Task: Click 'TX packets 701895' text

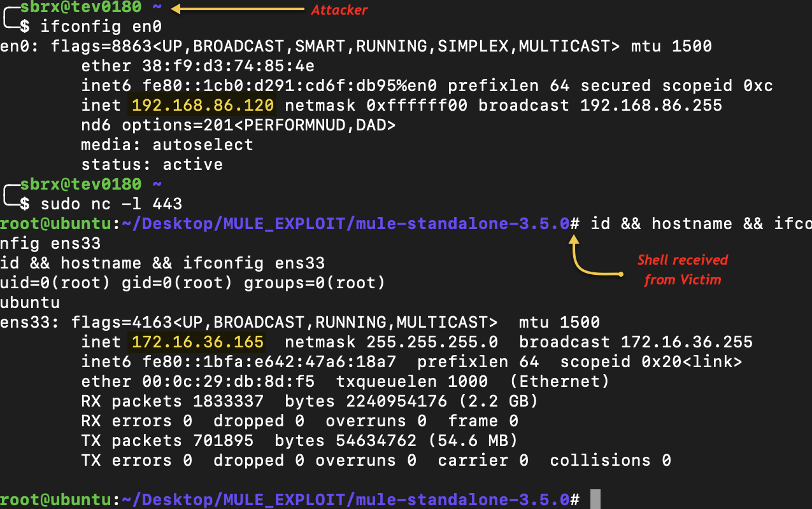Action: pos(167,441)
